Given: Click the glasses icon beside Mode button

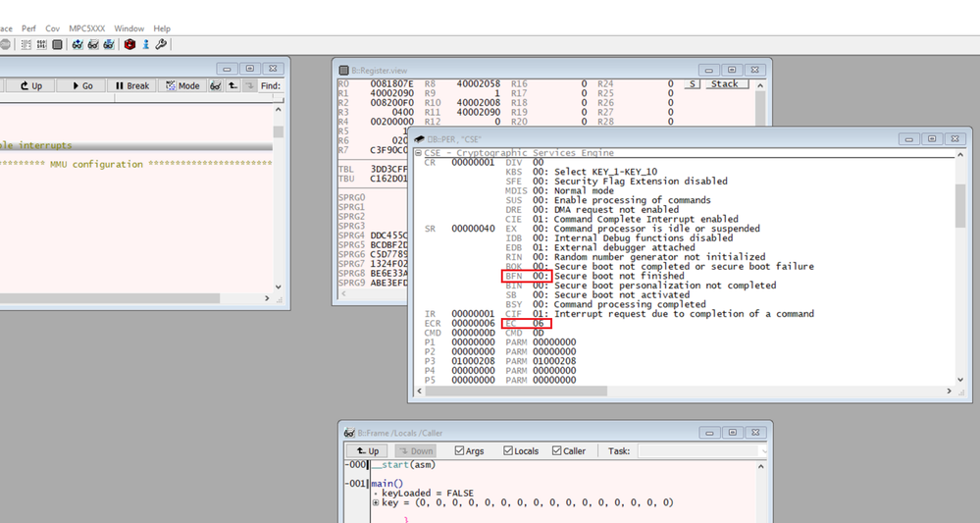Looking at the screenshot, I should 215,85.
